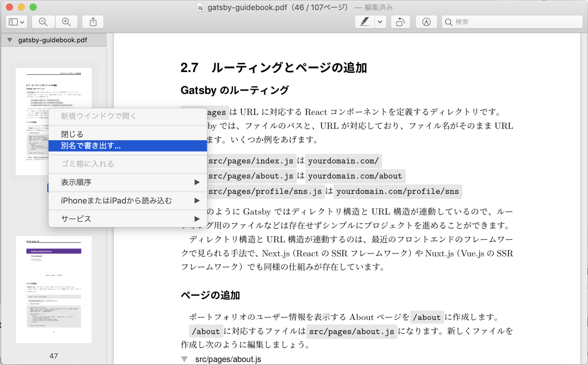Click the src/pages/profile/sns.js code text
The width and height of the screenshot is (588, 365).
tap(265, 191)
